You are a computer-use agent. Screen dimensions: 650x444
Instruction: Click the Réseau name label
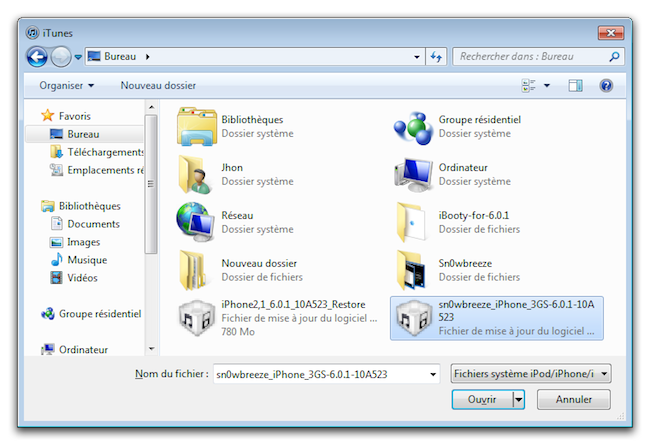(237, 216)
